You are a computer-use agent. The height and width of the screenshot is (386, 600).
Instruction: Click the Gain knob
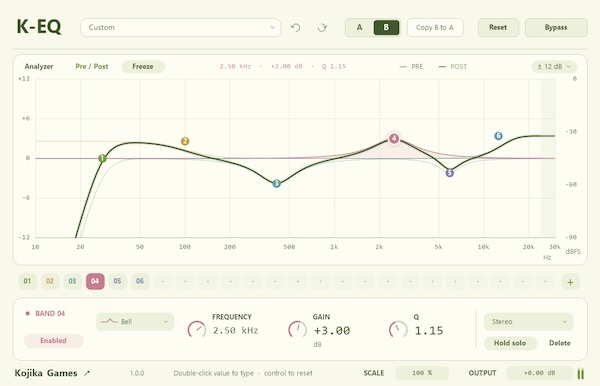coord(297,329)
